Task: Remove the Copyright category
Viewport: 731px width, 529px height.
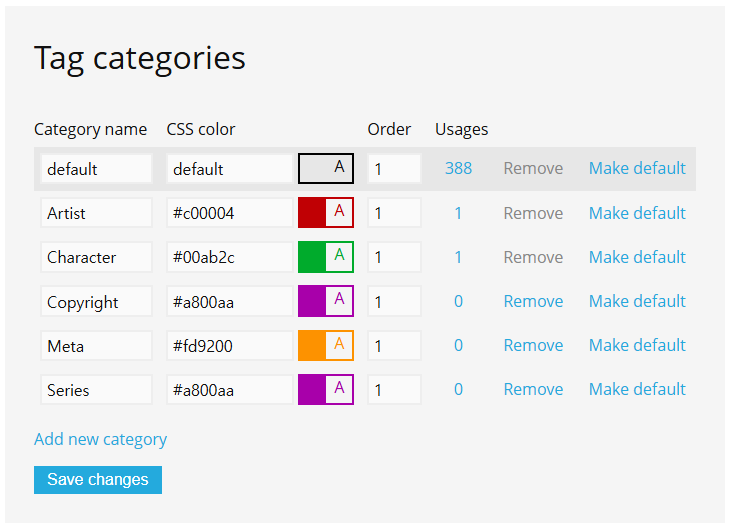Action: (533, 301)
